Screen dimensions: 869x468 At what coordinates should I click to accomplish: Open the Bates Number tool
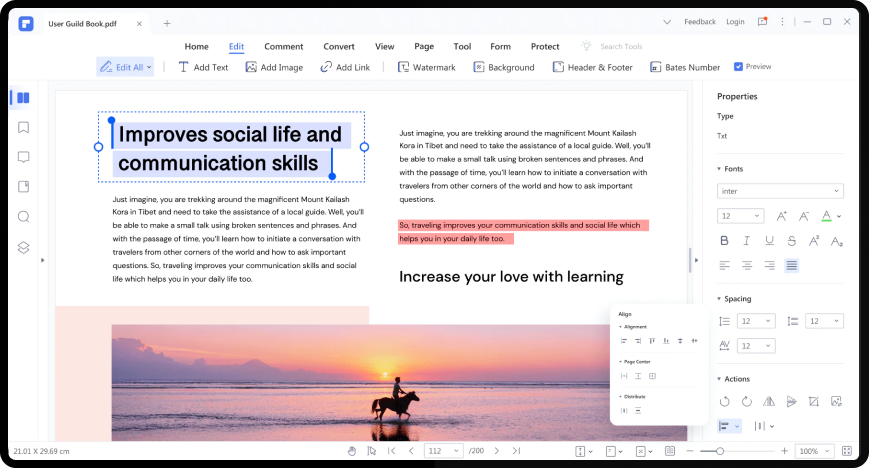click(x=685, y=67)
